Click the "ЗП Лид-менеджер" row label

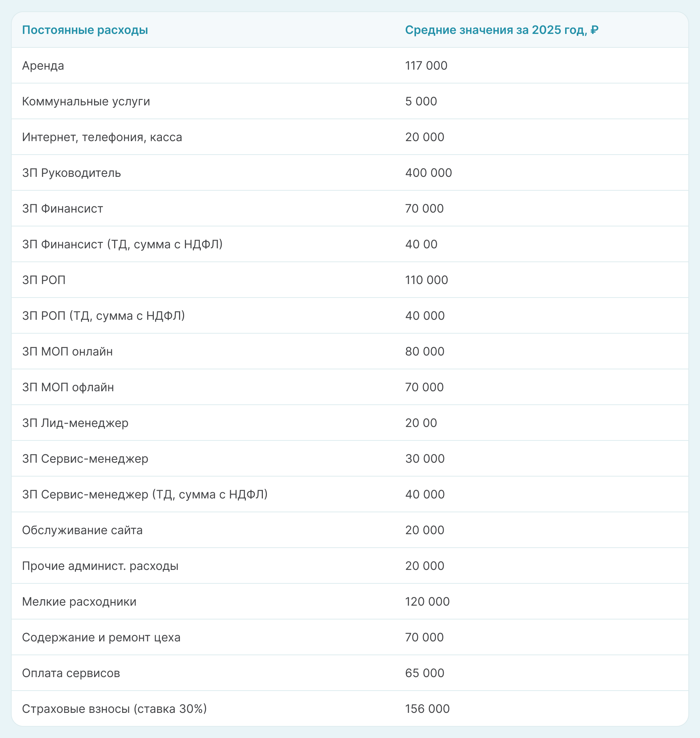tap(75, 423)
